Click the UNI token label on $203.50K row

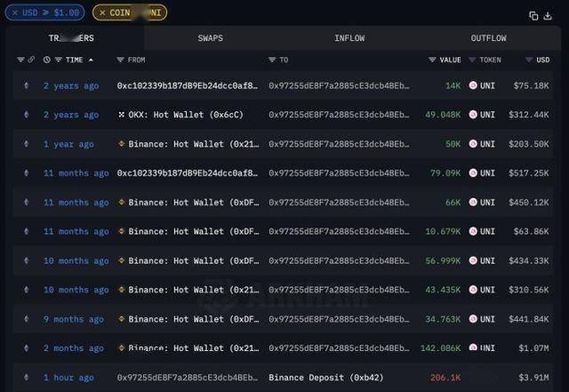pyautogui.click(x=487, y=144)
